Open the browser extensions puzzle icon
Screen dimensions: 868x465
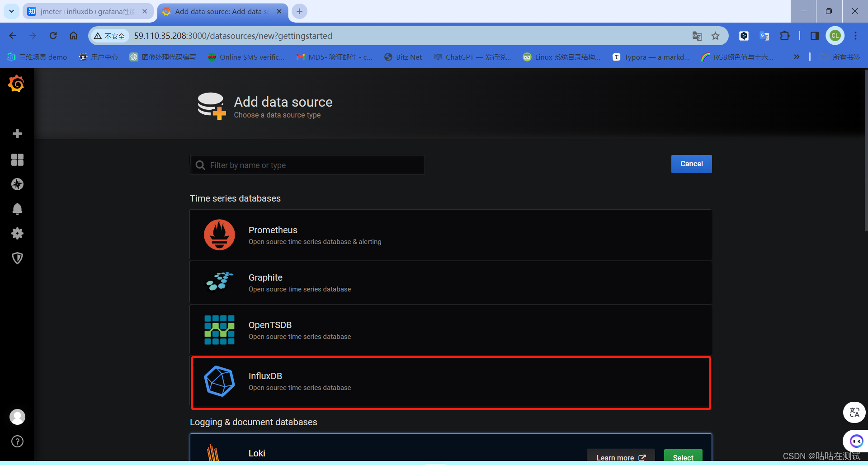click(x=785, y=36)
